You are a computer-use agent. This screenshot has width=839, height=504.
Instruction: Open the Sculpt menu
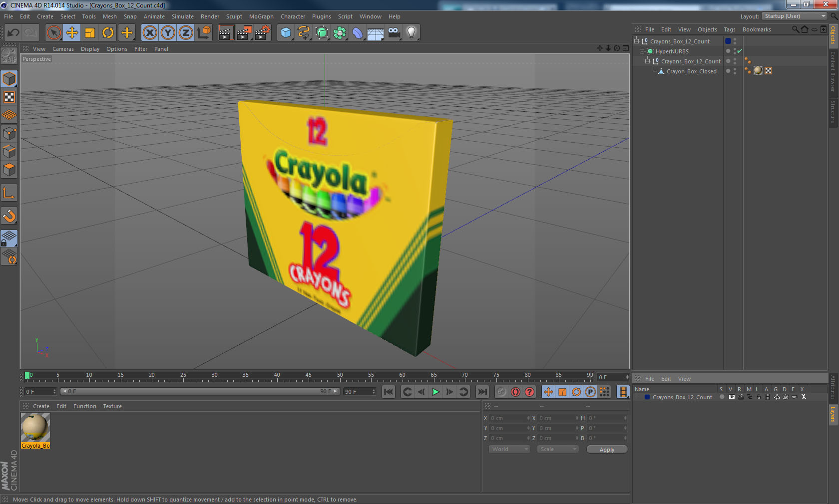(234, 16)
